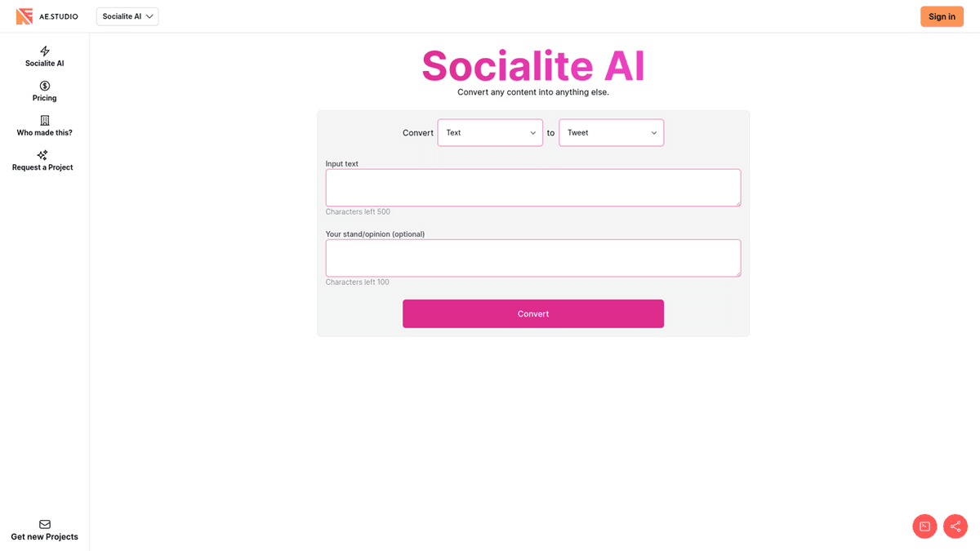Expand the Socialite AI app switcher dropdown
Screen dimensions: 980x551
click(127, 16)
